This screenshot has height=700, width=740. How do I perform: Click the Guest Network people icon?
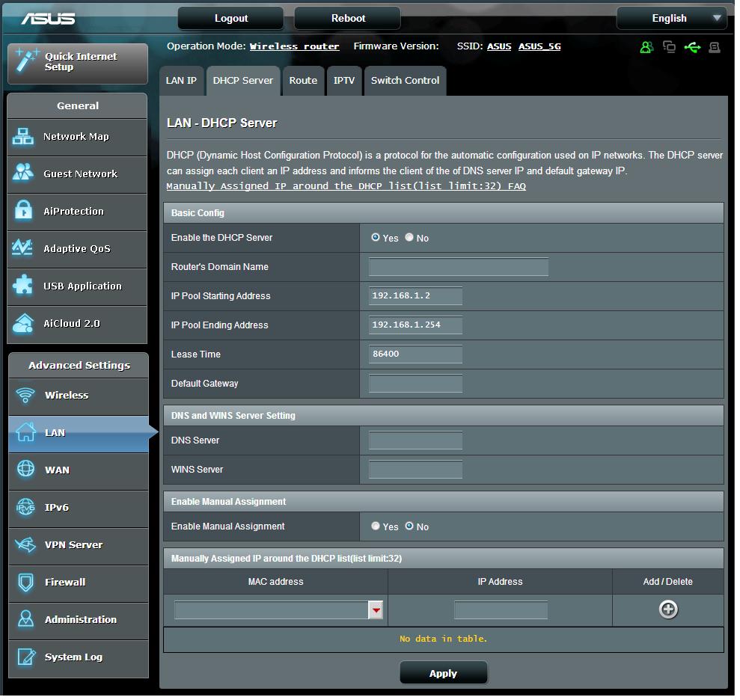pos(22,173)
